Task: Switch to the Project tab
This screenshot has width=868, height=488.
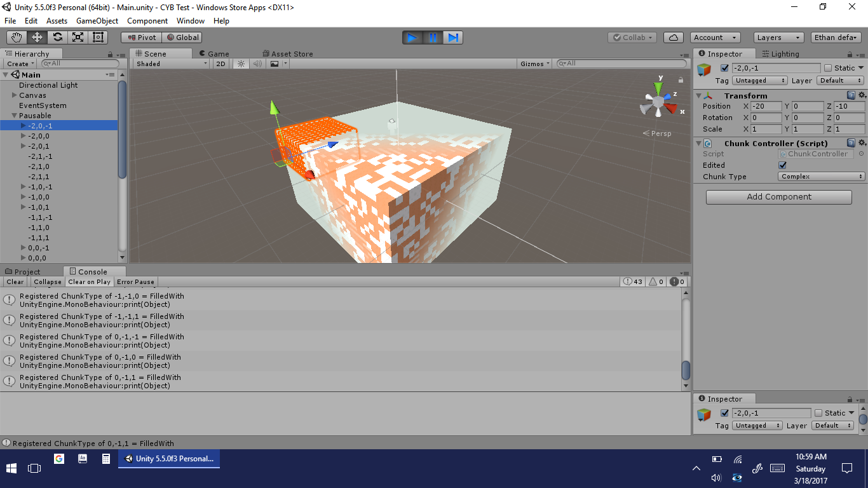Action: (x=27, y=271)
